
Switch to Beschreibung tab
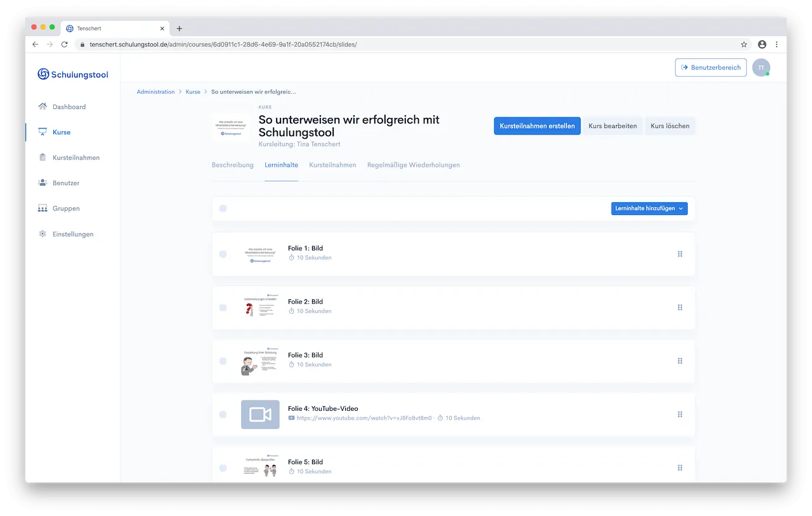(x=232, y=165)
